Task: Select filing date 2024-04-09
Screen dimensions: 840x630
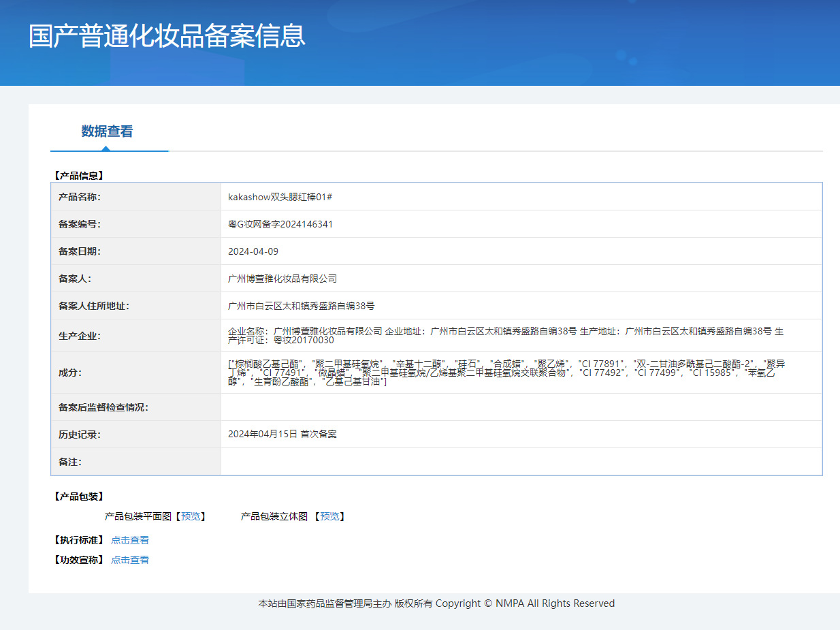Action: tap(253, 251)
